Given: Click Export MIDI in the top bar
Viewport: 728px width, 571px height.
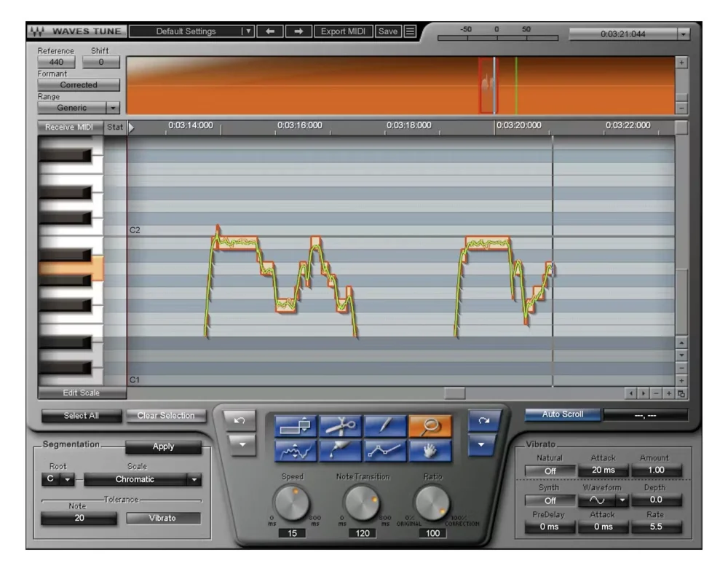Looking at the screenshot, I should 343,31.
